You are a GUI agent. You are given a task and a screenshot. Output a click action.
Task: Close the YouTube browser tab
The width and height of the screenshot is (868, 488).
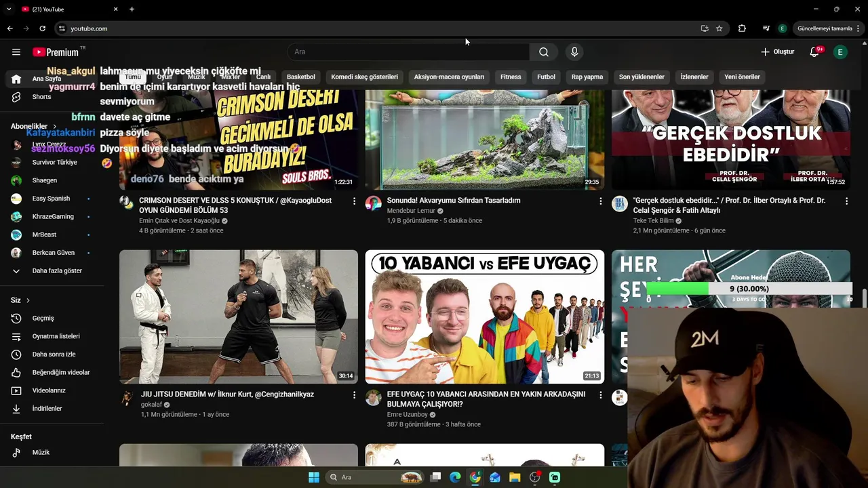tap(115, 9)
